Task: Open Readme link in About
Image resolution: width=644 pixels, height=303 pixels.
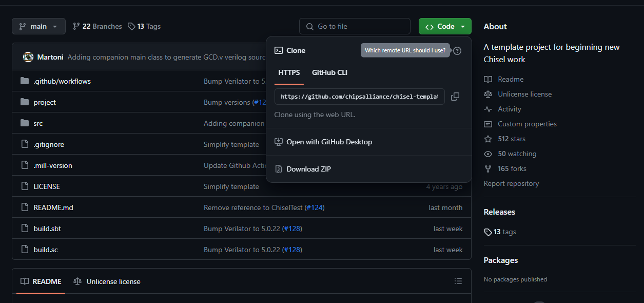Action: point(511,79)
